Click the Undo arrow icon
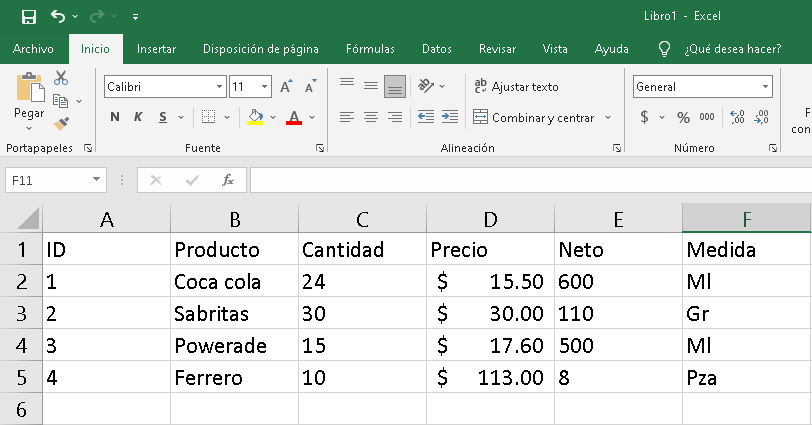The image size is (812, 425). pyautogui.click(x=58, y=17)
